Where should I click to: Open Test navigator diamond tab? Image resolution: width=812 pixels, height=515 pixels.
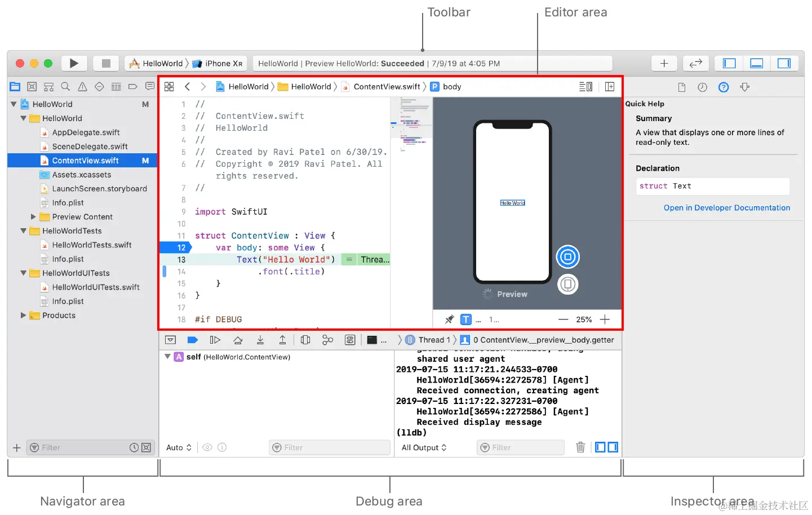99,87
